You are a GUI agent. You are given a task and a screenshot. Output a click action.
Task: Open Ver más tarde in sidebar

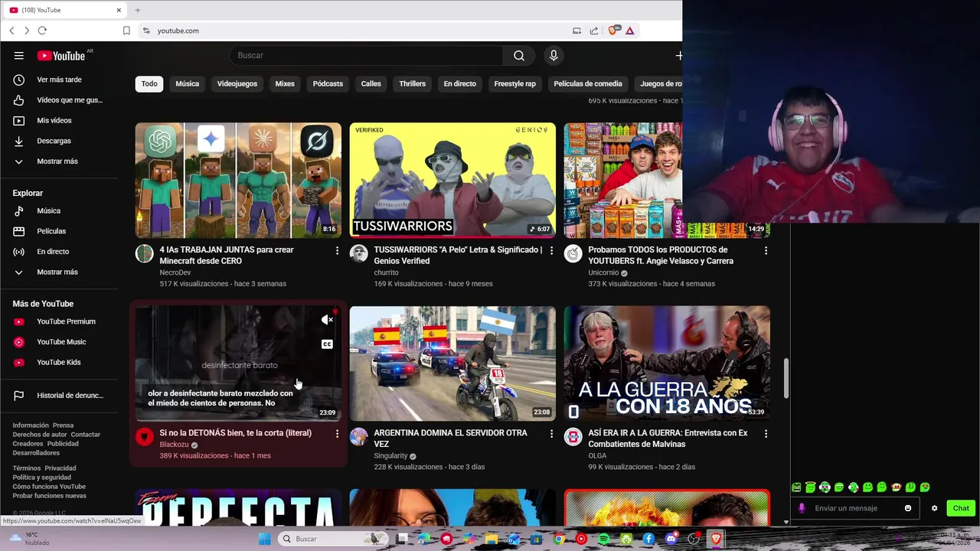coord(59,80)
